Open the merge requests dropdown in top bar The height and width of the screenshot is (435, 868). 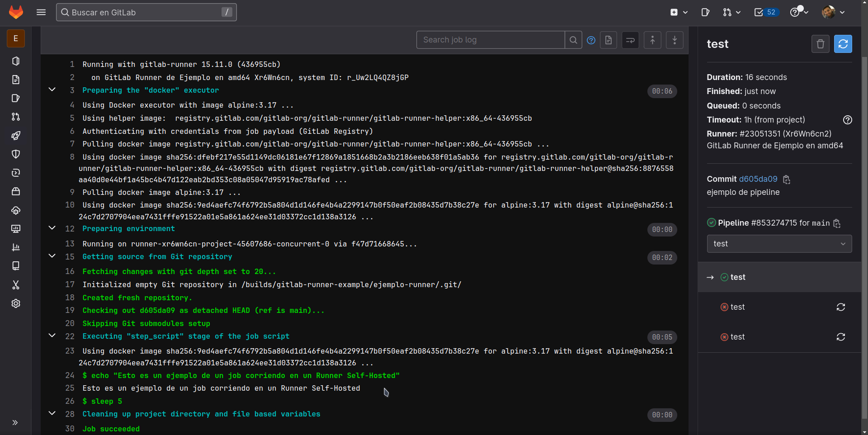[x=731, y=12]
